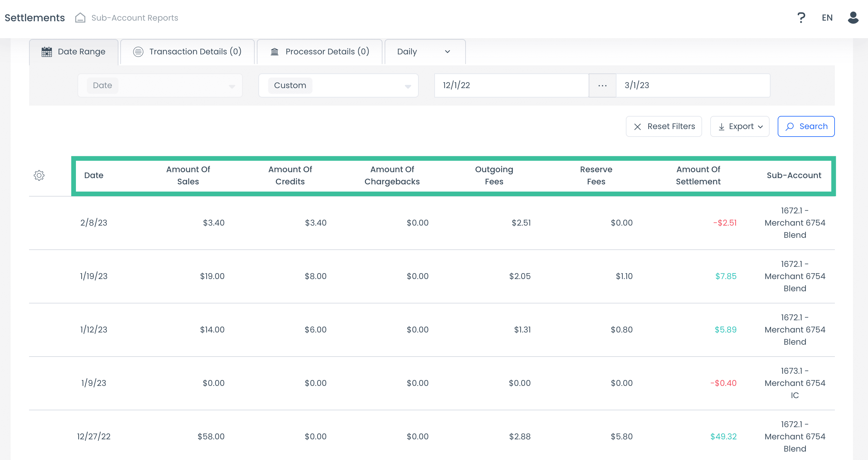Click the end date field 3/1/23
The width and height of the screenshot is (868, 460).
tap(692, 86)
